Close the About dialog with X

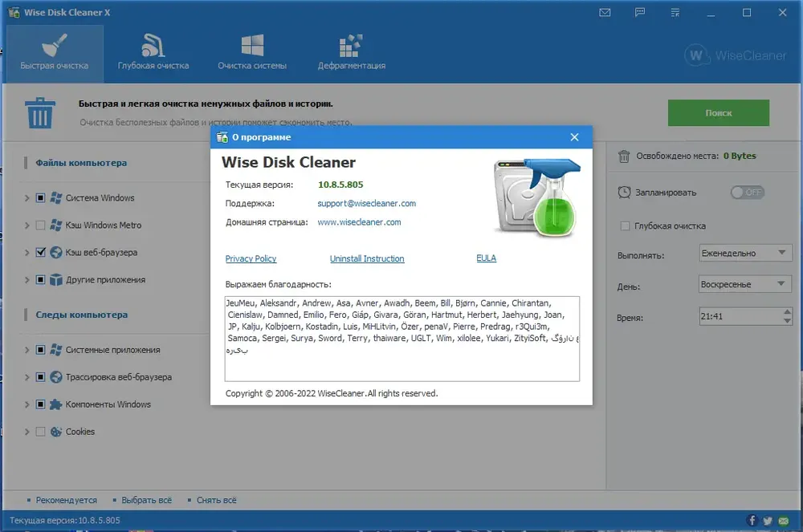coord(575,137)
